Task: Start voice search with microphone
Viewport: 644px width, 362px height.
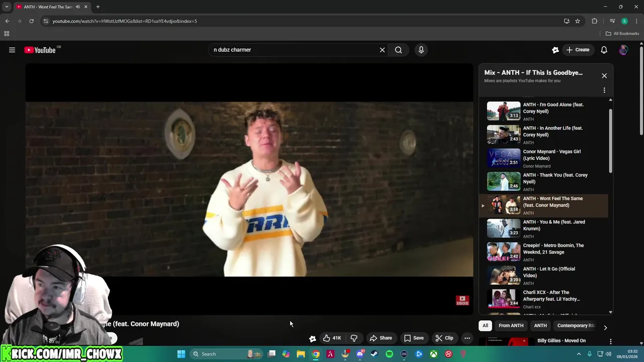Action: [421, 50]
